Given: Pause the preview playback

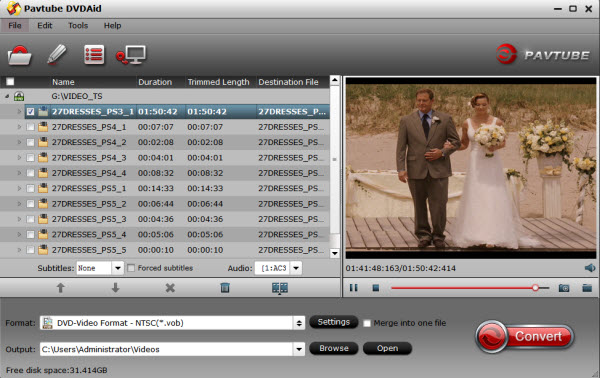Looking at the screenshot, I should point(354,288).
